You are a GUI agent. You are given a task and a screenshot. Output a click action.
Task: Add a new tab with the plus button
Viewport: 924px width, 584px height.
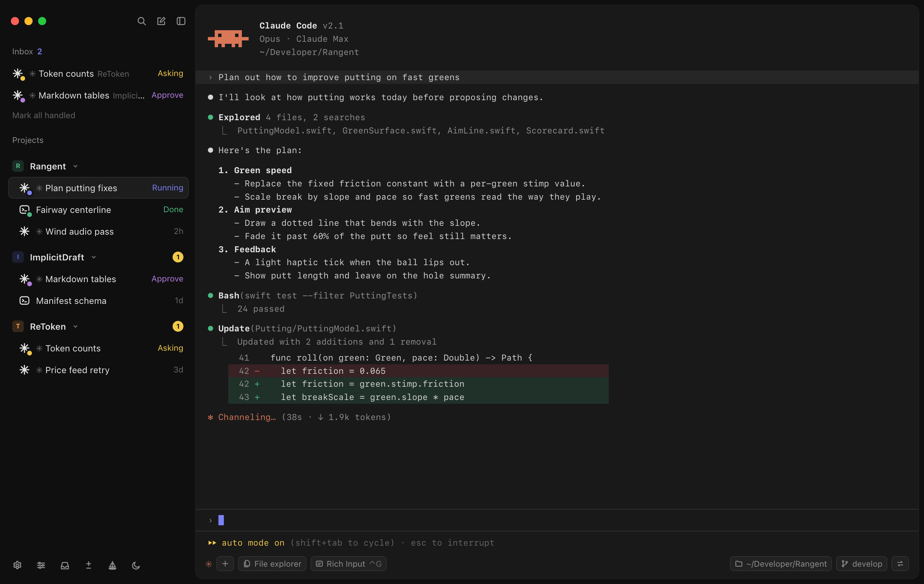[225, 564]
